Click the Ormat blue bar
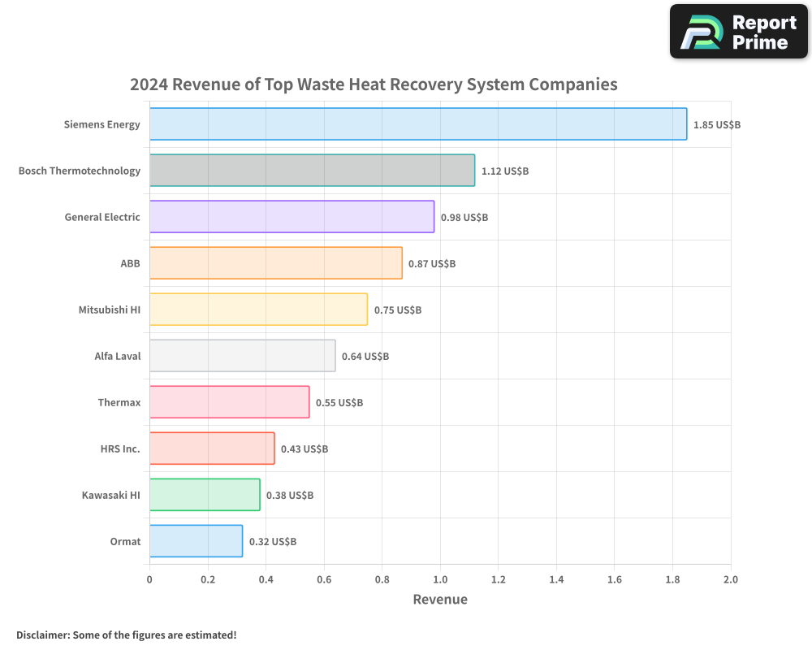 click(x=195, y=541)
